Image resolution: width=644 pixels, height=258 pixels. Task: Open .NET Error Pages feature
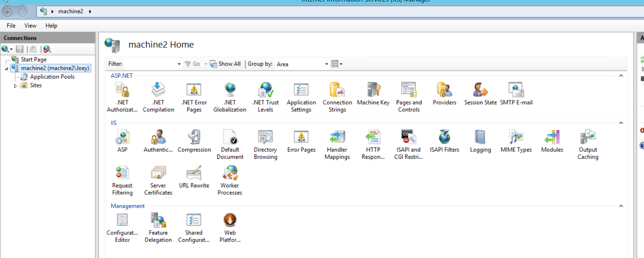194,97
